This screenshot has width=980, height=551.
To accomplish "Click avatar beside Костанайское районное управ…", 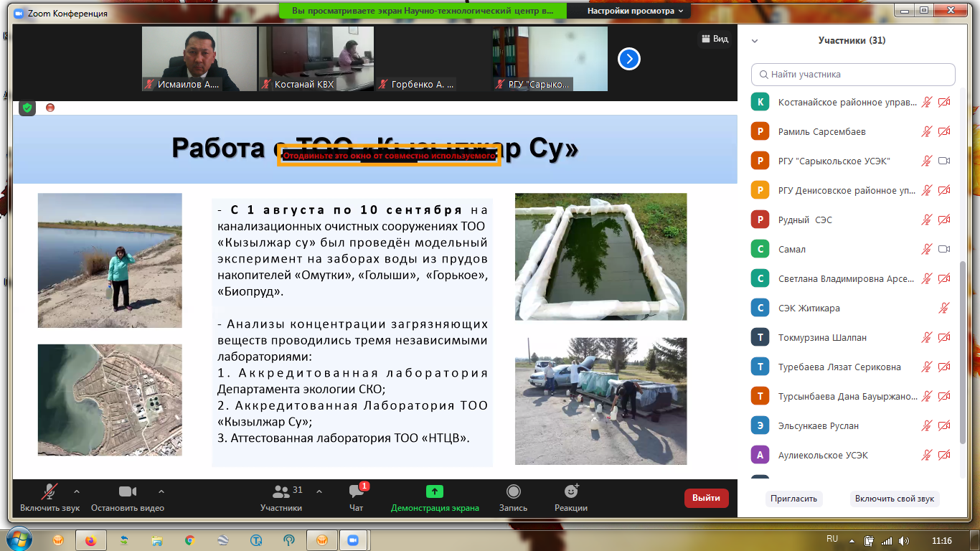I will (x=760, y=102).
